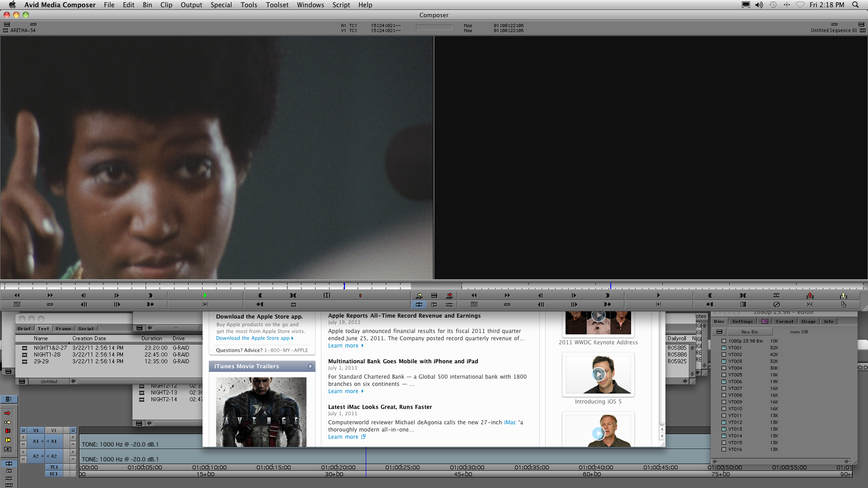The image size is (868, 488).
Task: Click the Rewind icon under source monitor
Action: click(x=17, y=296)
